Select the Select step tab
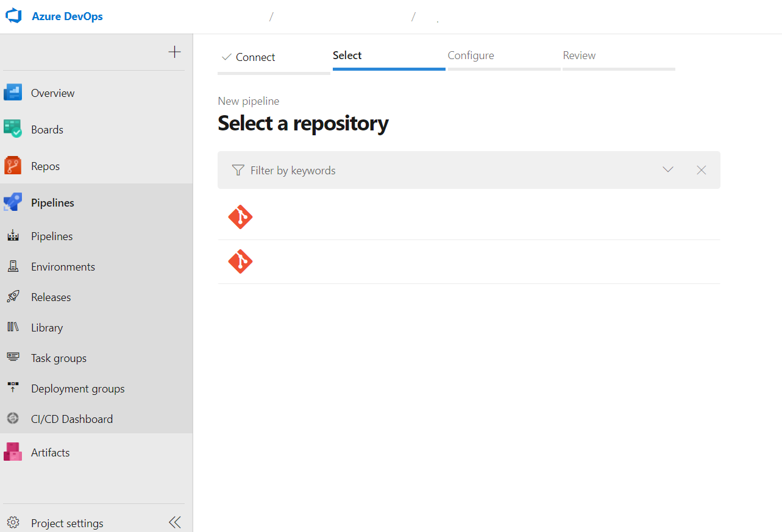 (389, 58)
